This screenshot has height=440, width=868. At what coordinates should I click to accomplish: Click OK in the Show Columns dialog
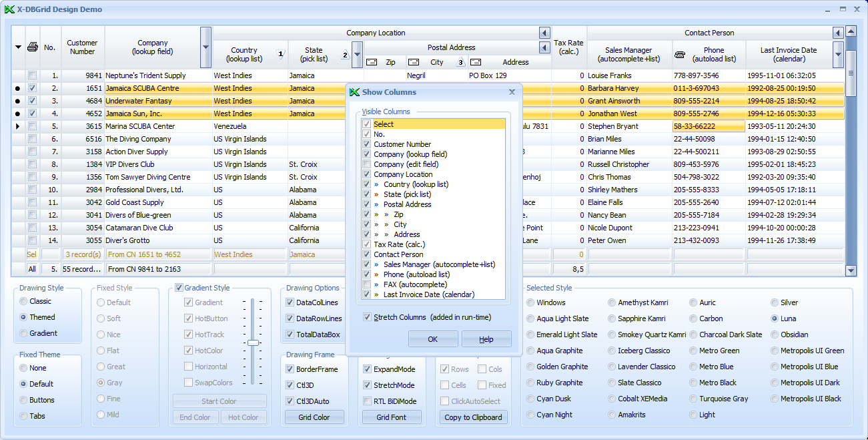point(432,339)
